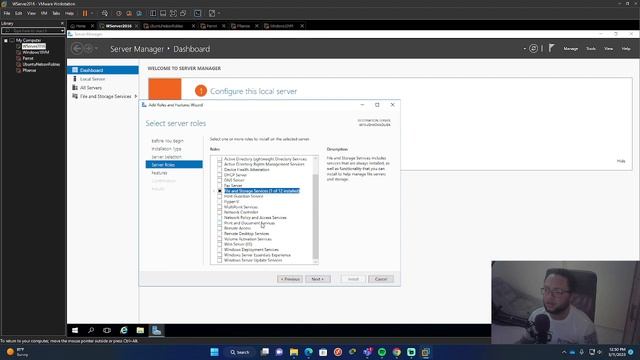
Task: Expand File and Storage Services sidebar arrow
Action: pyautogui.click(x=136, y=96)
